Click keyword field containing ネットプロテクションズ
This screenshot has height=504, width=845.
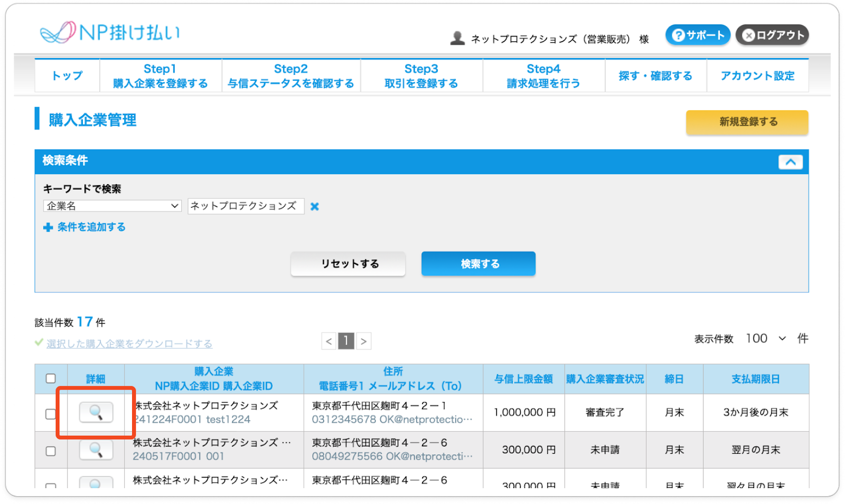tap(246, 206)
